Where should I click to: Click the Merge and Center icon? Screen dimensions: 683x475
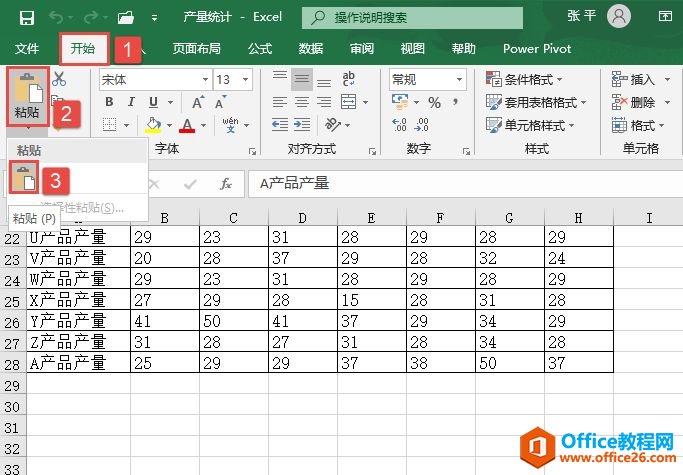coord(347,101)
